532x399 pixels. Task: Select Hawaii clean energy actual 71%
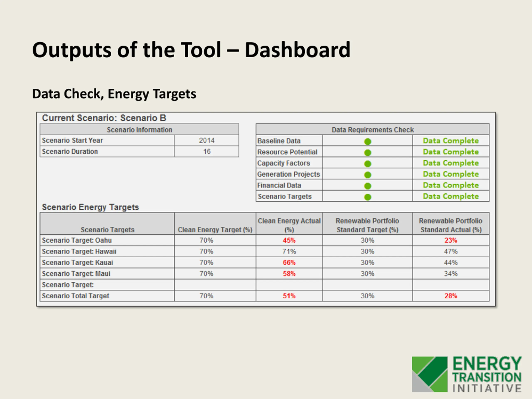[x=289, y=251]
